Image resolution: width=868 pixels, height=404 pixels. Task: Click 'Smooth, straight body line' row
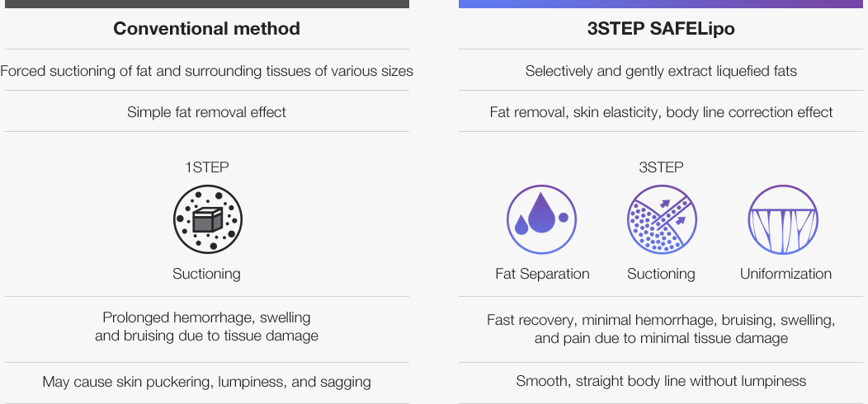(x=661, y=381)
